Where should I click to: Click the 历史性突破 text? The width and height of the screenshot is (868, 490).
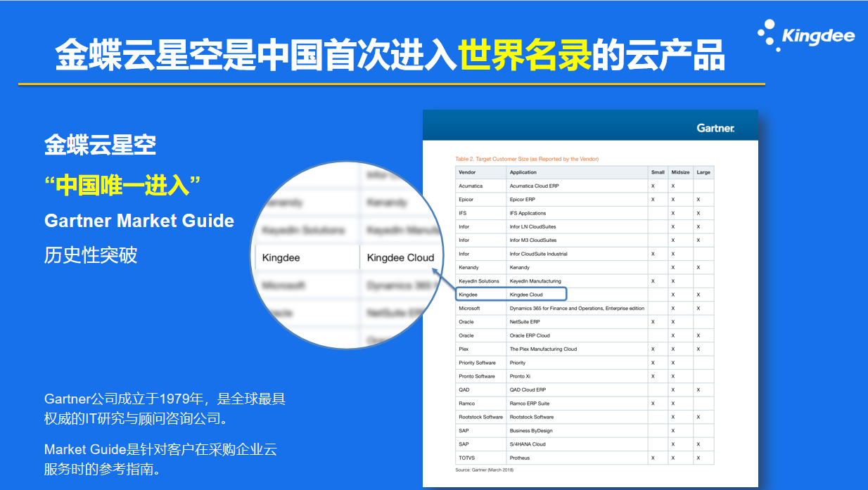pos(91,255)
